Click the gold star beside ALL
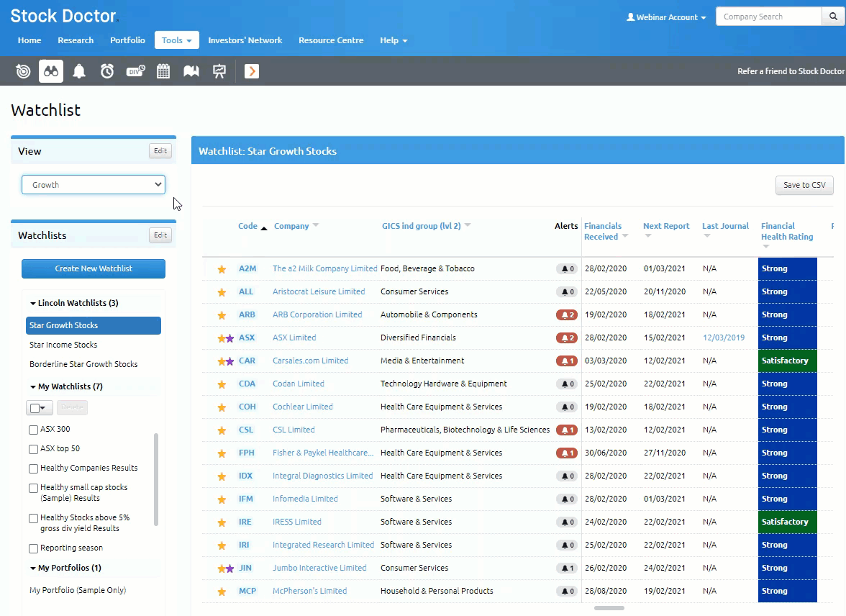 tap(222, 292)
